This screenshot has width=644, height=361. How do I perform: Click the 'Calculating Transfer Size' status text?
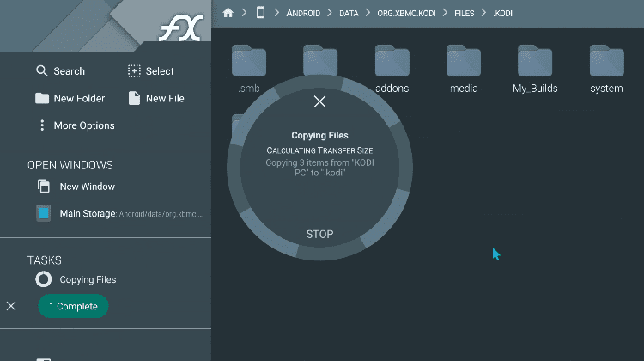point(319,150)
